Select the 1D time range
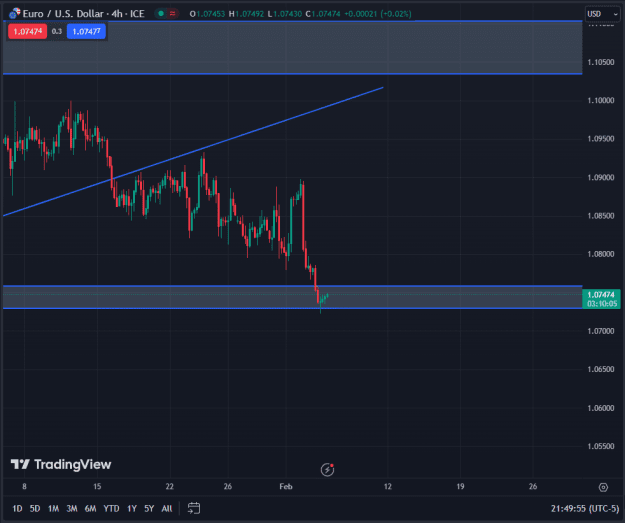 click(17, 508)
